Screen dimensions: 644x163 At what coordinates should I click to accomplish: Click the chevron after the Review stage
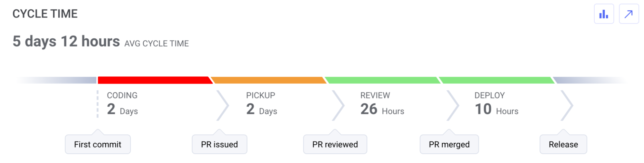(x=453, y=105)
